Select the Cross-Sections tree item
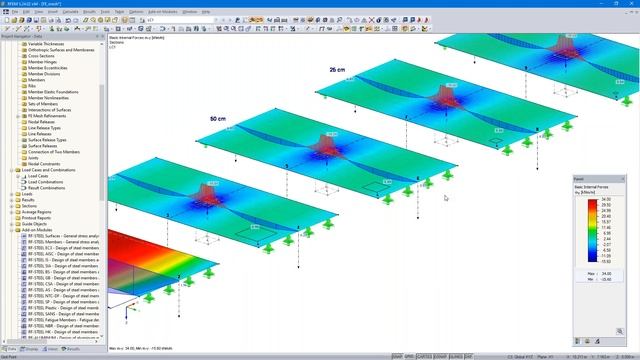Image resolution: width=640 pixels, height=360 pixels. (41, 56)
